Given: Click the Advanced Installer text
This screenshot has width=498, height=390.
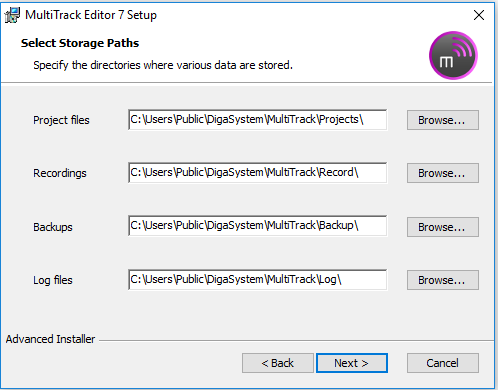Looking at the screenshot, I should coord(50,339).
